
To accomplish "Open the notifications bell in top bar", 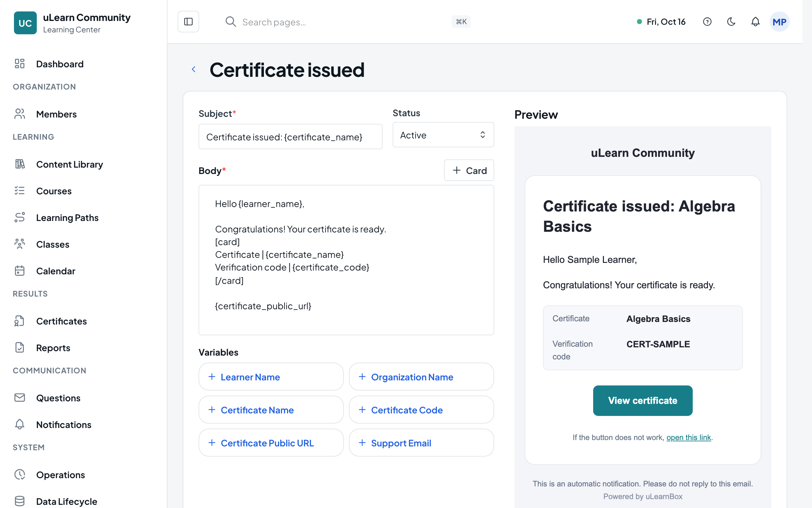I will 755,22.
